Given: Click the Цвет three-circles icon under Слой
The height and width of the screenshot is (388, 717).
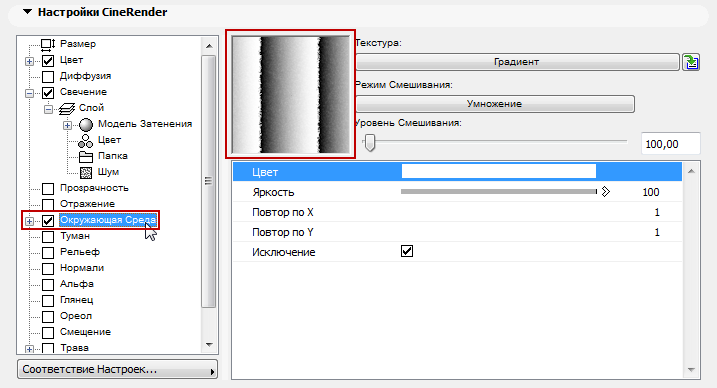Looking at the screenshot, I should point(86,140).
